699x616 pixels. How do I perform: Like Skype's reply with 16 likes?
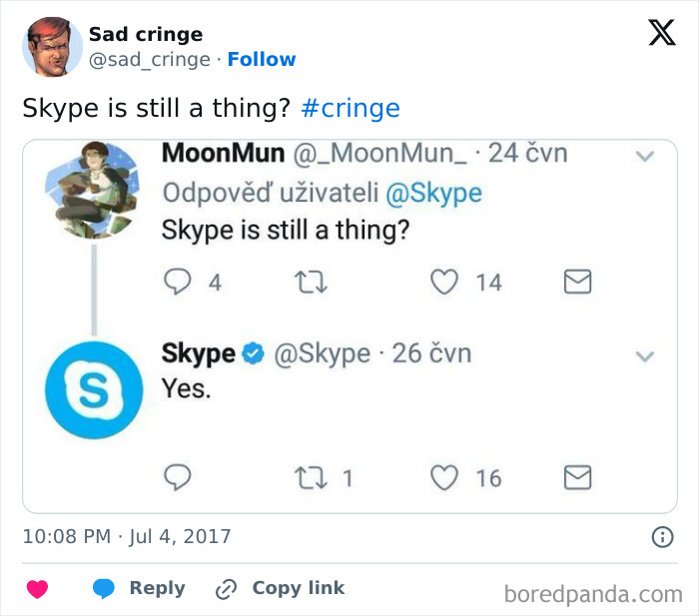pos(444,477)
